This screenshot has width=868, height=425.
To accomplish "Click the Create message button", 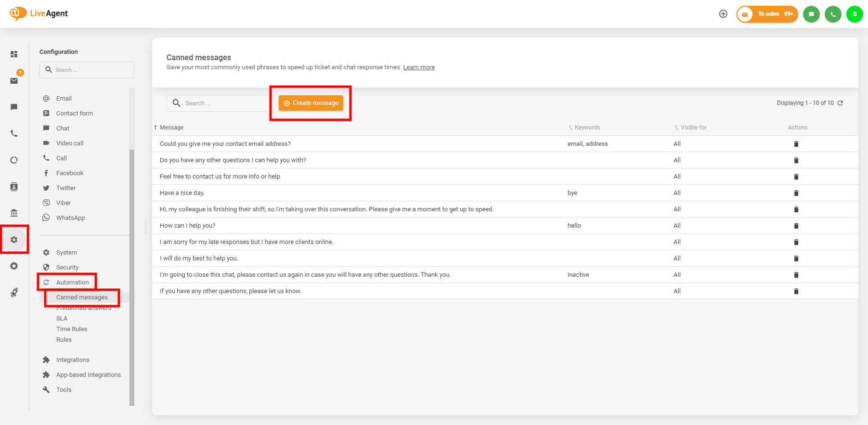I will pyautogui.click(x=311, y=103).
